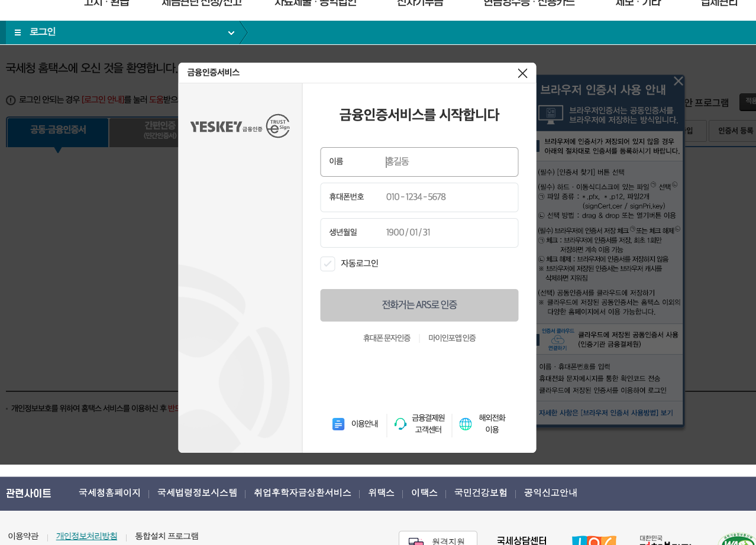The image size is (756, 545).
Task: Click the TRUST eSign seal emblem
Action: click(279, 126)
